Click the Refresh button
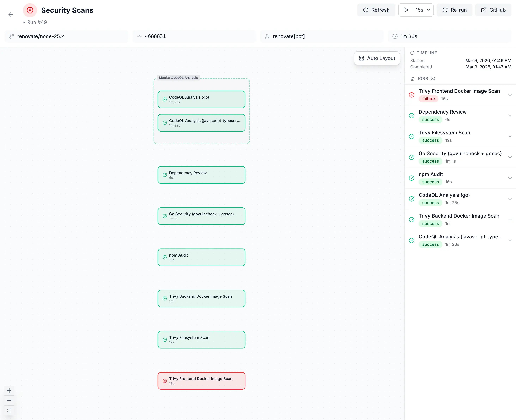516x420 pixels. click(x=376, y=10)
